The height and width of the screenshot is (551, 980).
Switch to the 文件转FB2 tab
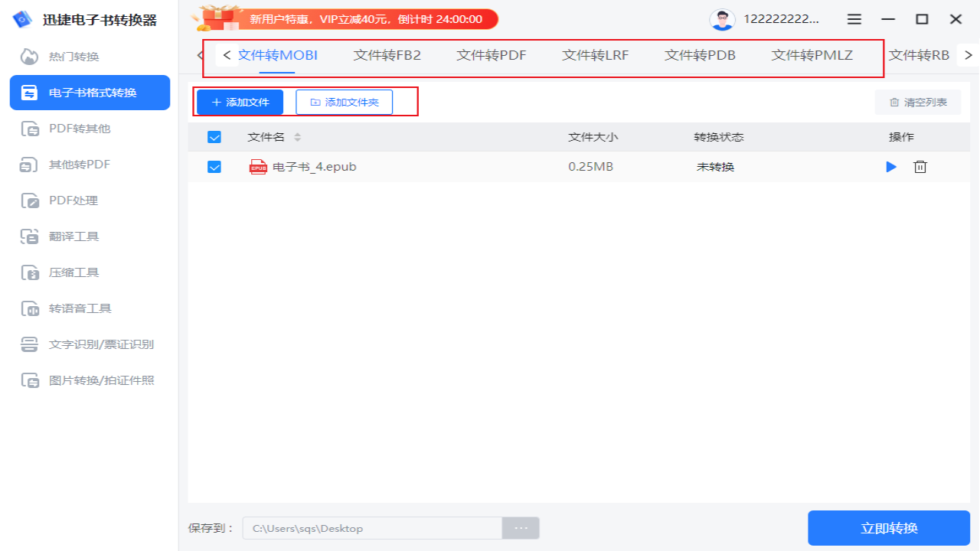click(x=387, y=55)
